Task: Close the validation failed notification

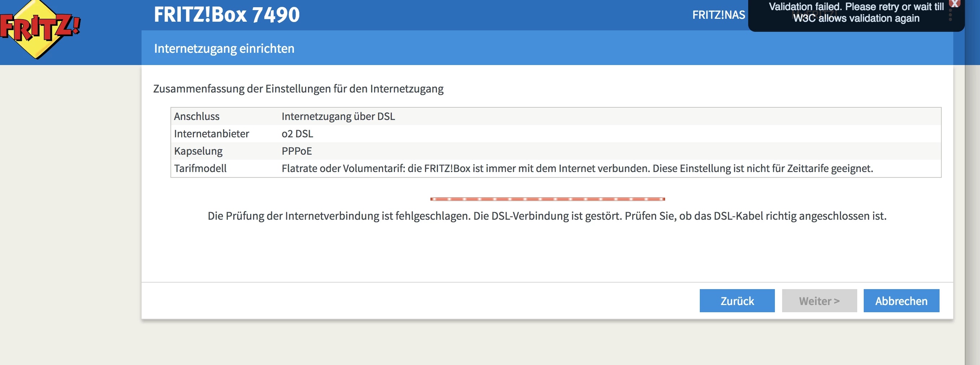Action: coord(955,3)
